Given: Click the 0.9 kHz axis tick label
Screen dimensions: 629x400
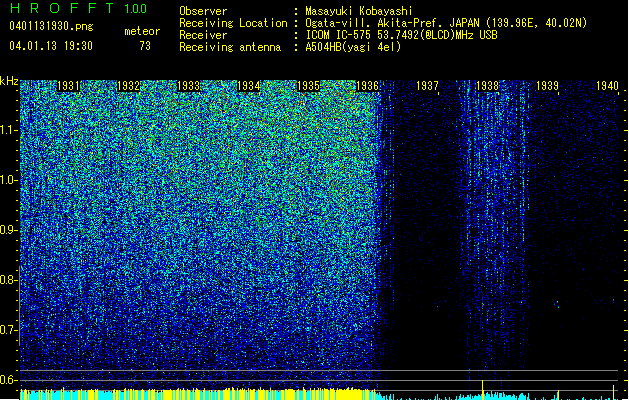Looking at the screenshot, I should [9, 230].
